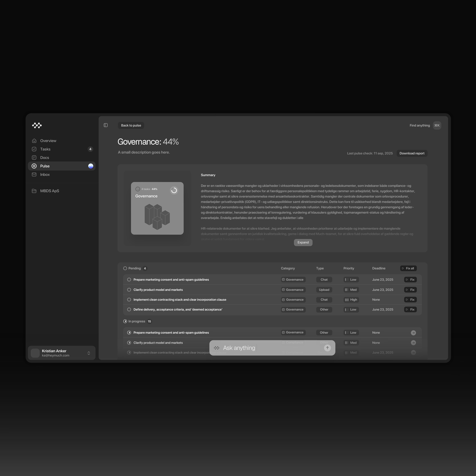
Task: Click Chat type on pending 'Prepare marketing consent' row
Action: pyautogui.click(x=324, y=280)
